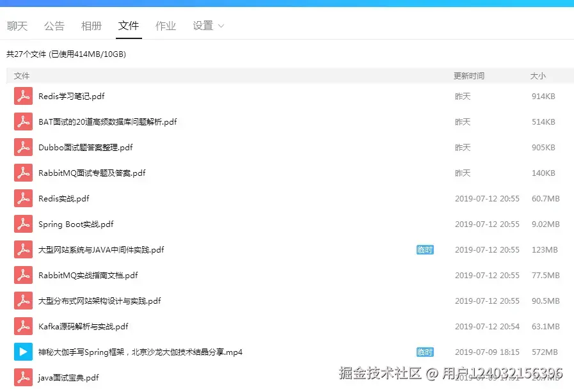Sort by the 文件 column header
Viewport: 574px width, 392px height.
tap(22, 75)
